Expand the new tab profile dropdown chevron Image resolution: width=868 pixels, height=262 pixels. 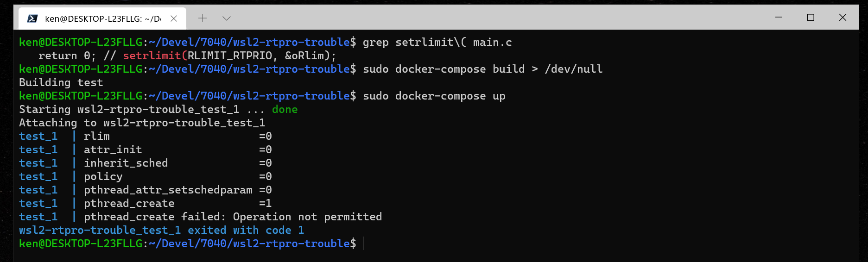pos(227,18)
